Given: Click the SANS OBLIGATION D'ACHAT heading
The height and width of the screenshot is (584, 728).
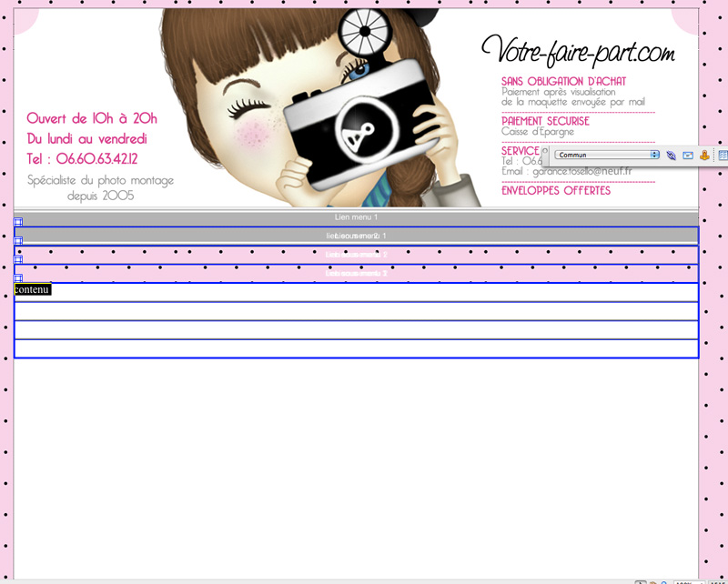Looking at the screenshot, I should [x=563, y=81].
